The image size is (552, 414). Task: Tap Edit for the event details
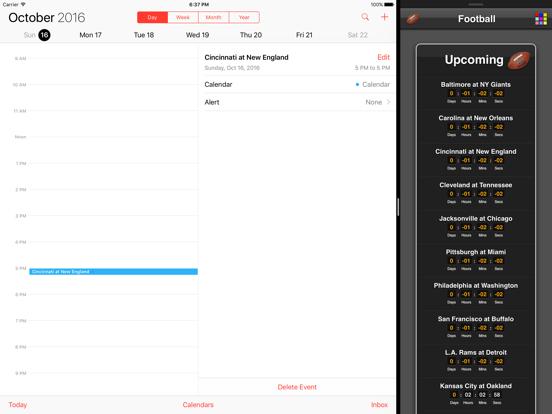[x=383, y=57]
